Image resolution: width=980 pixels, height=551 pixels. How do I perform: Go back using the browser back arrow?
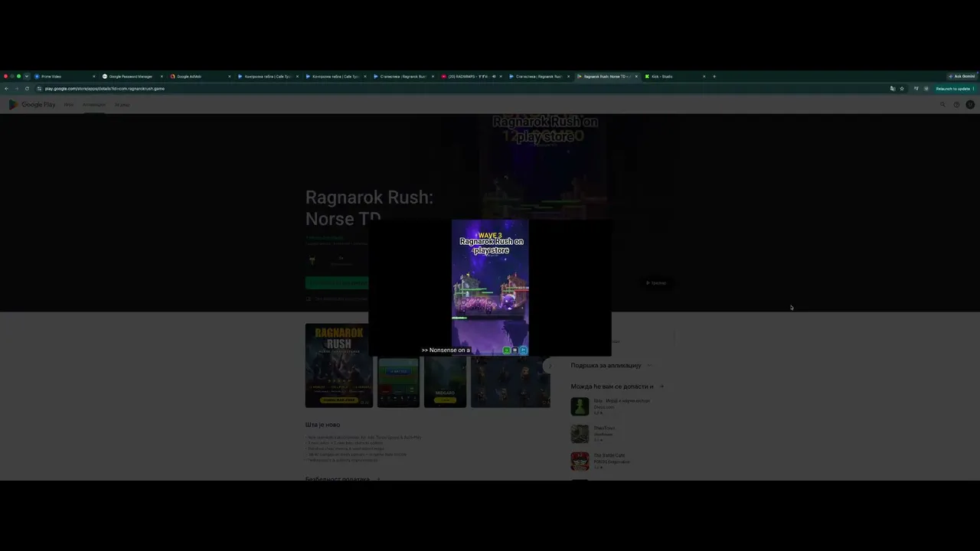coord(6,89)
